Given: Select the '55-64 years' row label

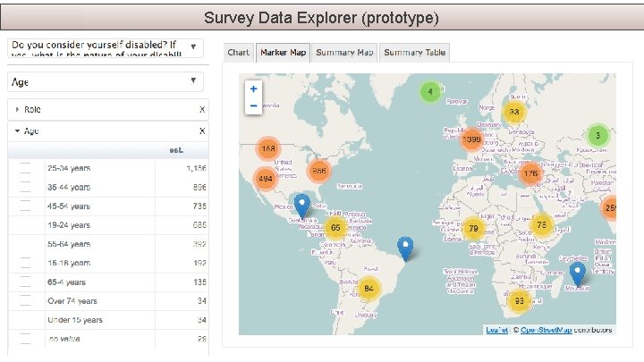Looking at the screenshot, I should (69, 244).
